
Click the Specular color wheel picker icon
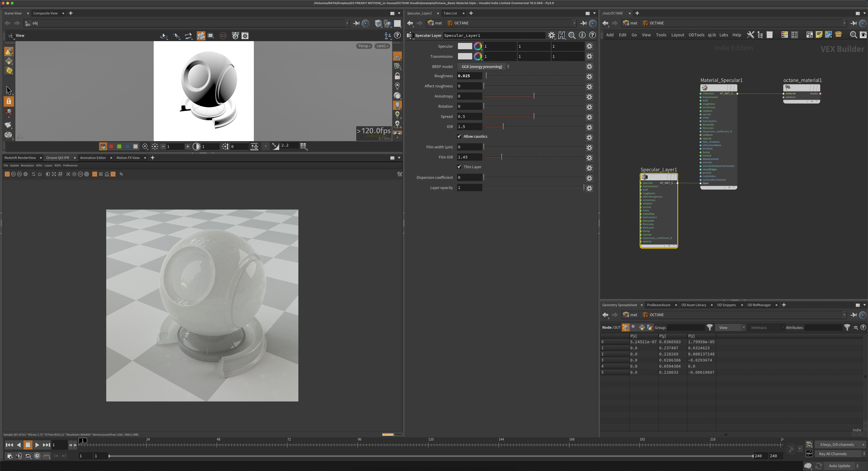(478, 47)
